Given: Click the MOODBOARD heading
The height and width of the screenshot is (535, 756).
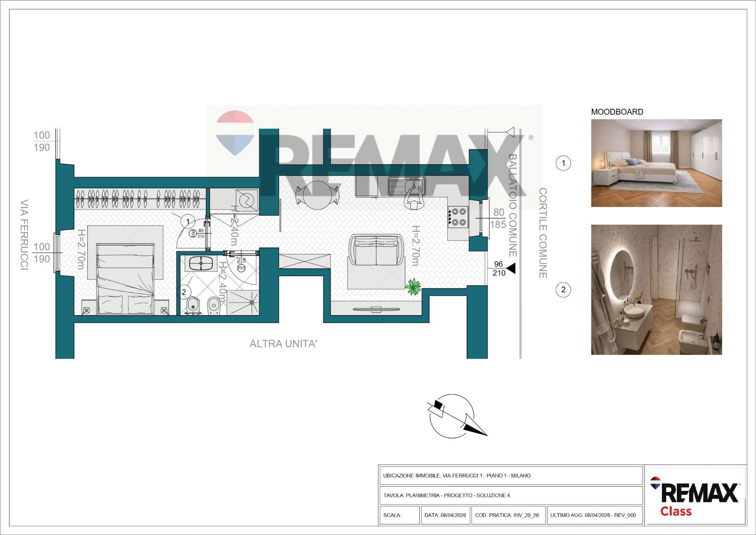Looking at the screenshot, I should tap(617, 112).
